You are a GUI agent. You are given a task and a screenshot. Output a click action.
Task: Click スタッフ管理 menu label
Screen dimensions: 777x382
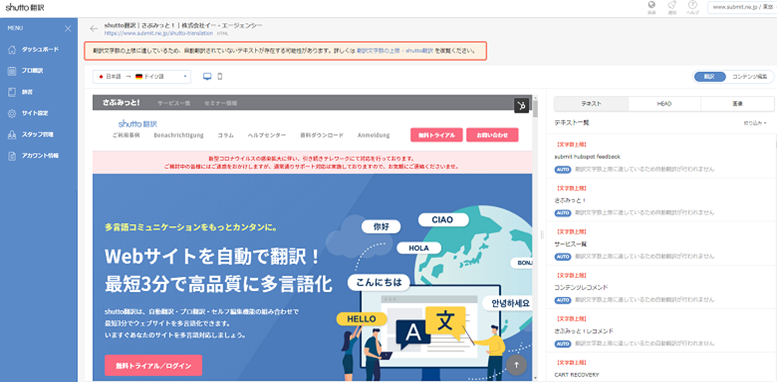point(37,134)
